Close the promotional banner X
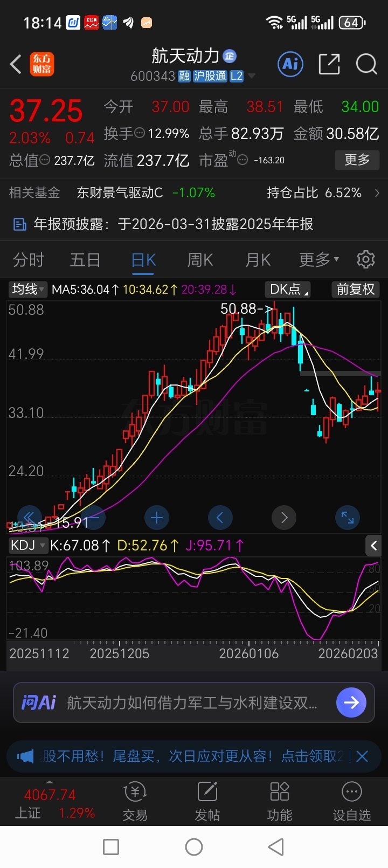388x868 pixels. (x=362, y=756)
